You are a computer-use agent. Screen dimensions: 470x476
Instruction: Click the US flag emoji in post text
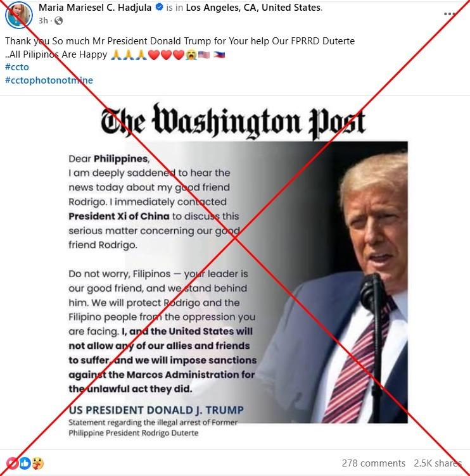click(204, 54)
